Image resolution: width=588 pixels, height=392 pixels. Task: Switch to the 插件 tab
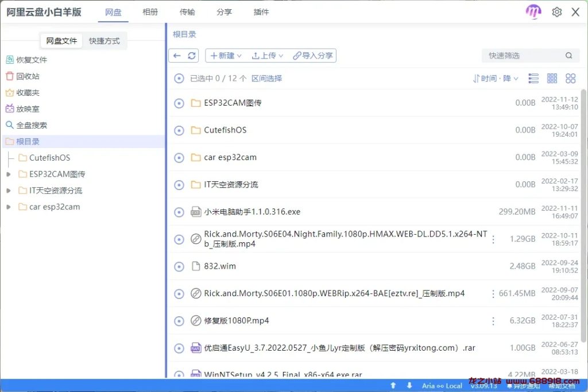point(261,12)
